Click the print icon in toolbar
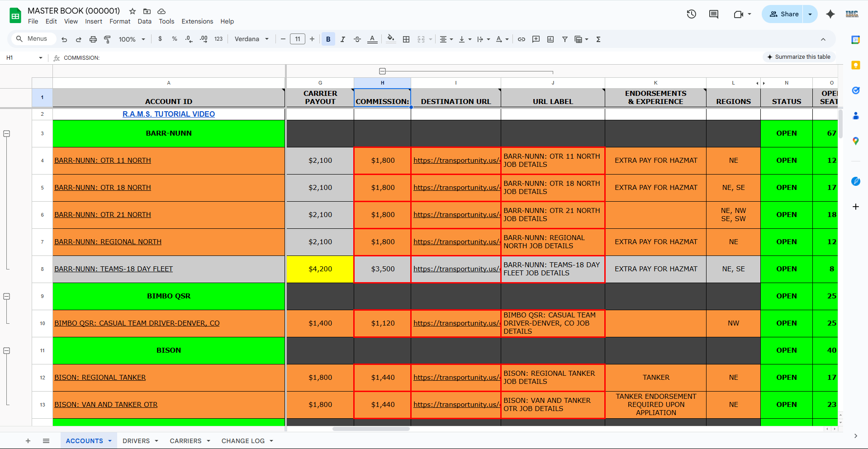Image resolution: width=868 pixels, height=449 pixels. click(x=93, y=39)
